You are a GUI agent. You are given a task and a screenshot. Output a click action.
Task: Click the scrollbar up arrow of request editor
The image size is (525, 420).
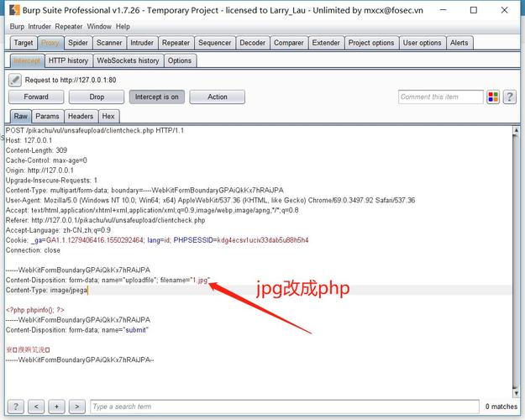(516, 130)
